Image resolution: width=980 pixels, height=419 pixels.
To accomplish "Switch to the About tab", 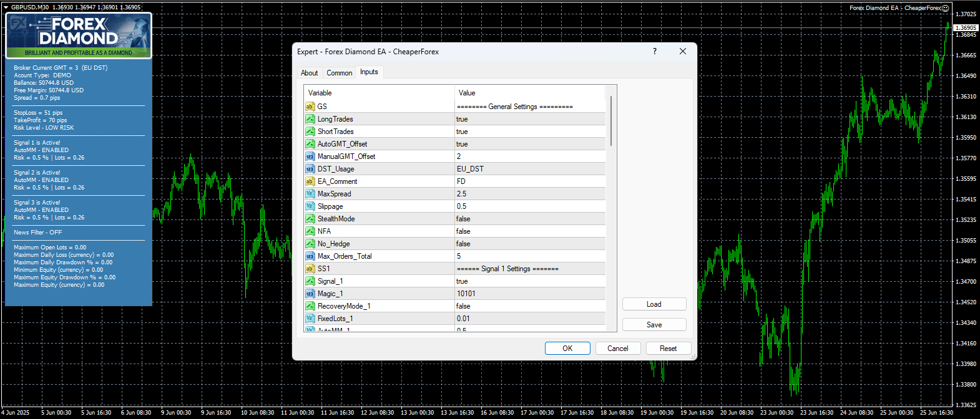I will coord(310,73).
